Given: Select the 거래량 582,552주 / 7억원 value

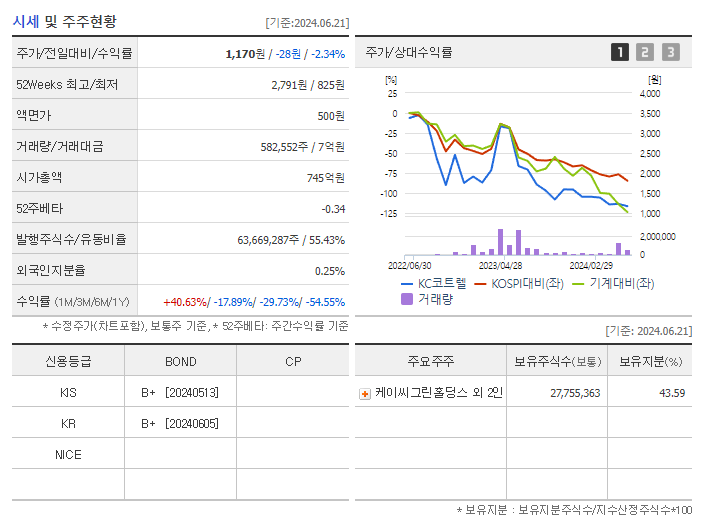Looking at the screenshot, I should (x=302, y=147).
